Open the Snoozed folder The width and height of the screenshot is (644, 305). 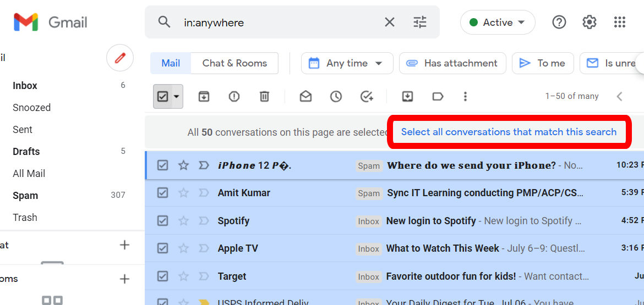31,107
